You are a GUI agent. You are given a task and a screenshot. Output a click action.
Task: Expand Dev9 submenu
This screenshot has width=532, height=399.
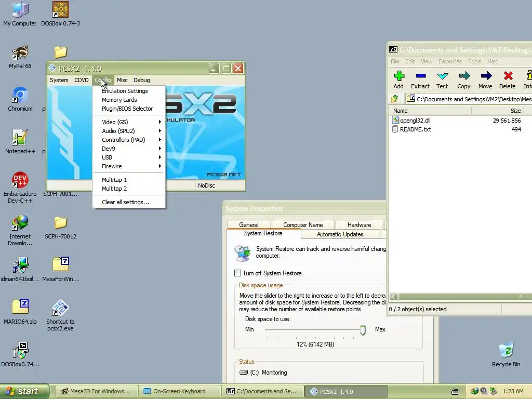click(x=129, y=148)
